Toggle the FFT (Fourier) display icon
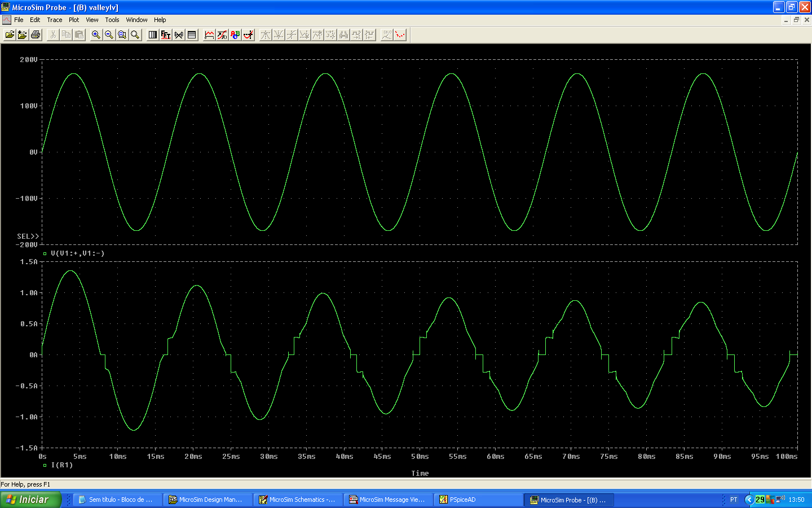Viewport: 812px width, 508px height. coord(166,35)
